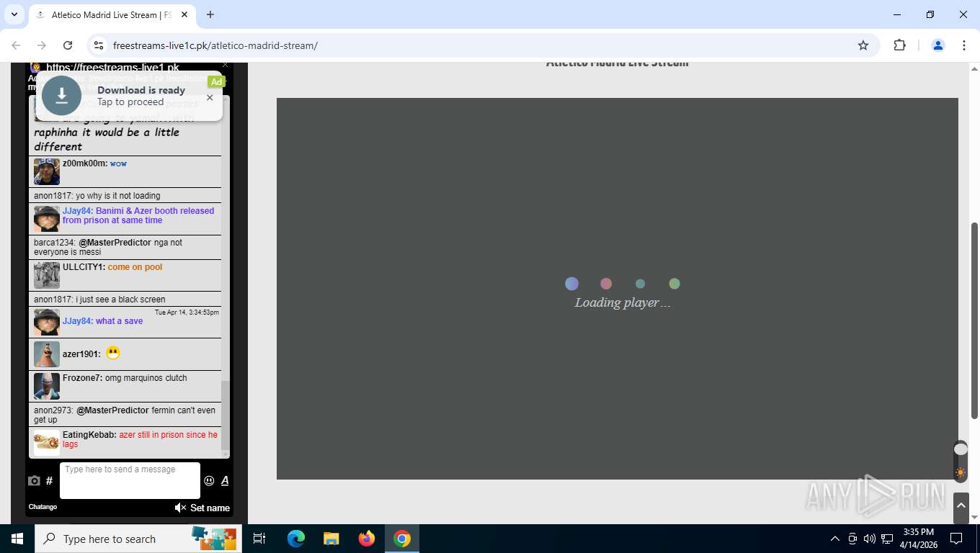Open the Chrome profile icon
Image resolution: width=980 pixels, height=553 pixels.
(x=938, y=45)
